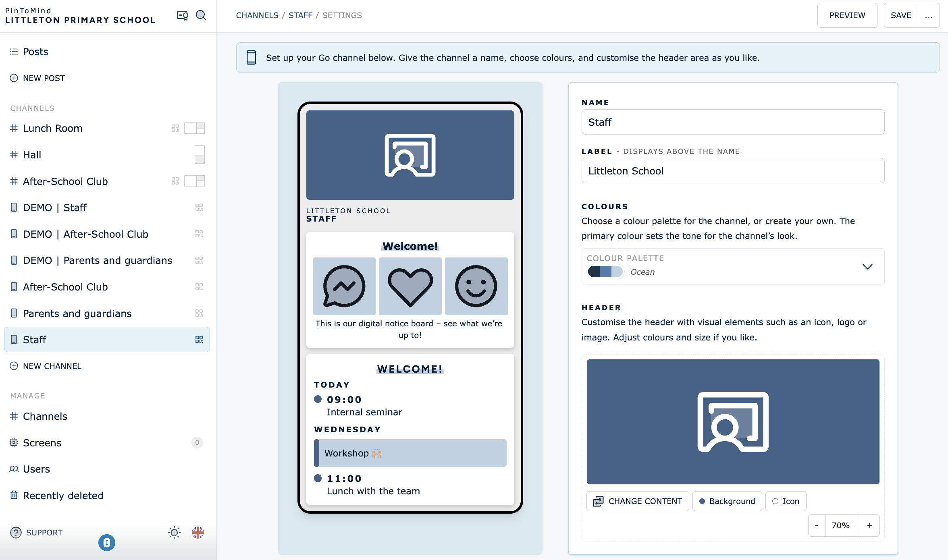This screenshot has height=560, width=948.
Task: Click QR code icon next to Lunch Room
Action: coord(175,128)
